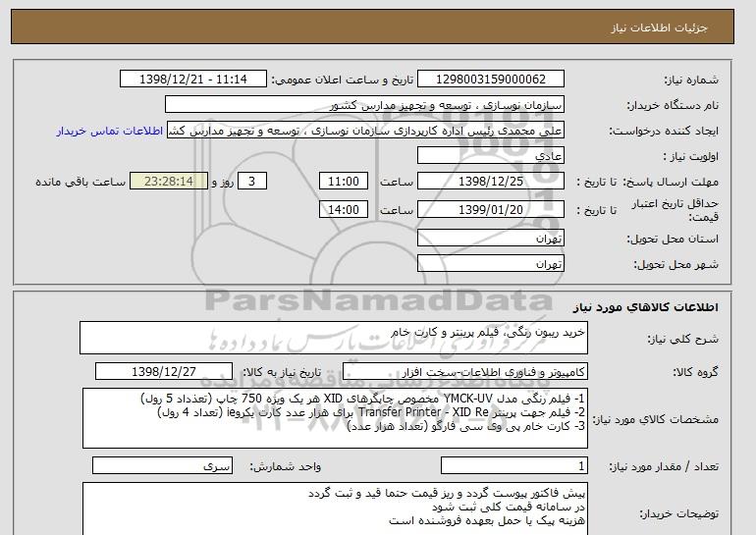Click the goods group field کامپیوتر و فناوری اطلاعات
Viewport: 756px width, 535px height.
pos(465,372)
